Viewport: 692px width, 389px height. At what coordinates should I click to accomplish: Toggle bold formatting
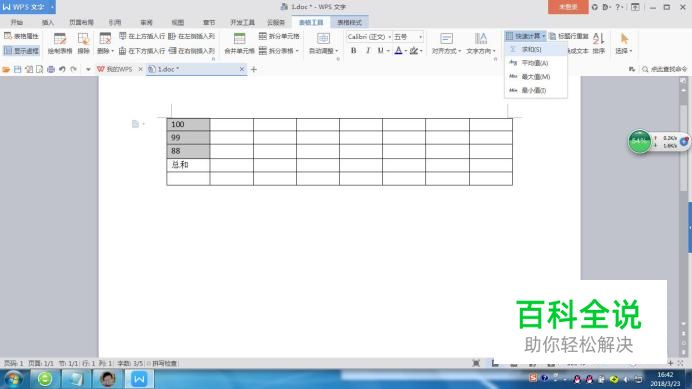(x=354, y=51)
